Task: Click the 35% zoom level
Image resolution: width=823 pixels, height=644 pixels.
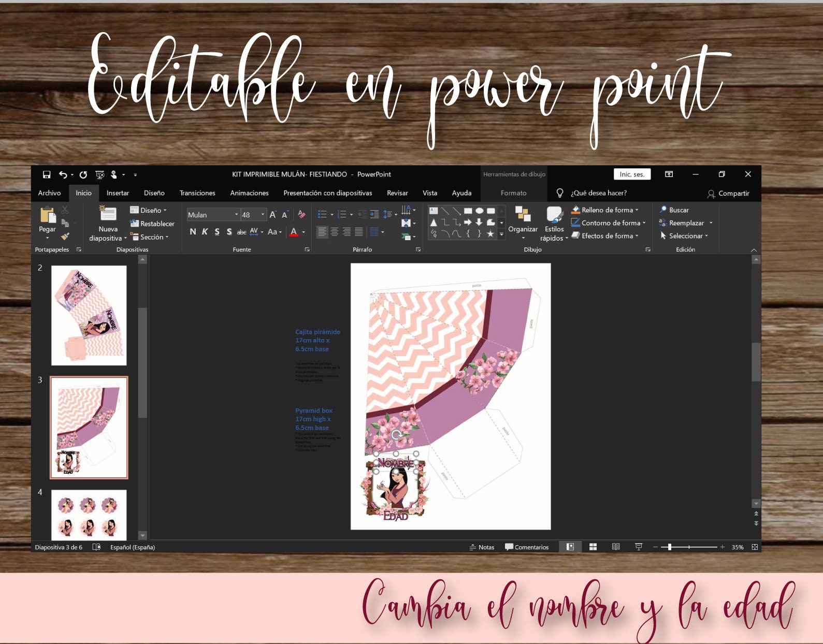Action: tap(738, 547)
